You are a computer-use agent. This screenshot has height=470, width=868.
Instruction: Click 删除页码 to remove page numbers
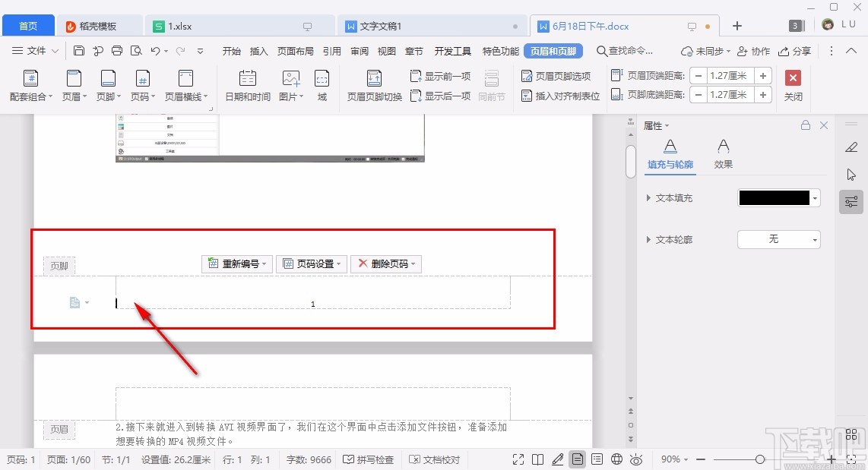[x=389, y=263]
